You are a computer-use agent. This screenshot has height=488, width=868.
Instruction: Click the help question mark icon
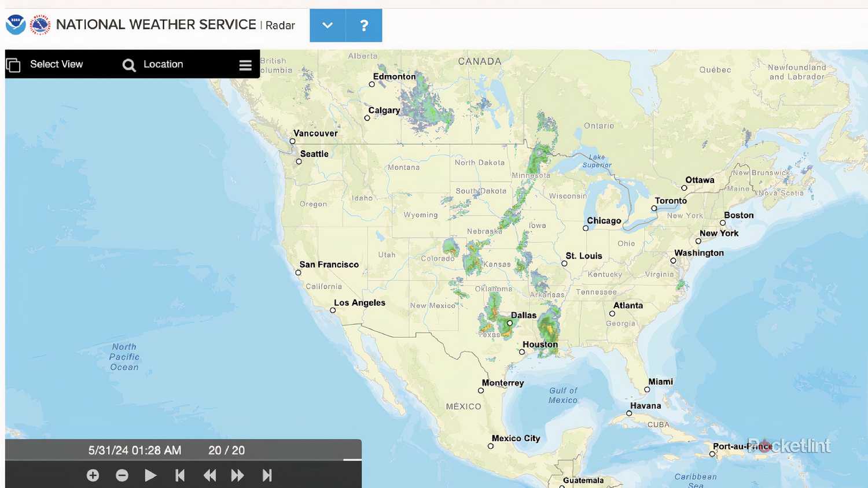tap(363, 25)
